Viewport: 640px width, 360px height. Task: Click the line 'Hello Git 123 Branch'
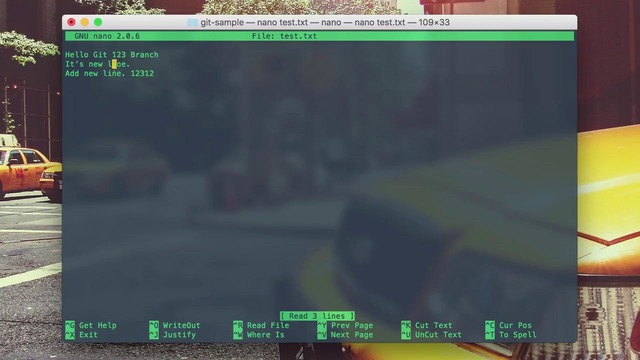click(x=112, y=55)
